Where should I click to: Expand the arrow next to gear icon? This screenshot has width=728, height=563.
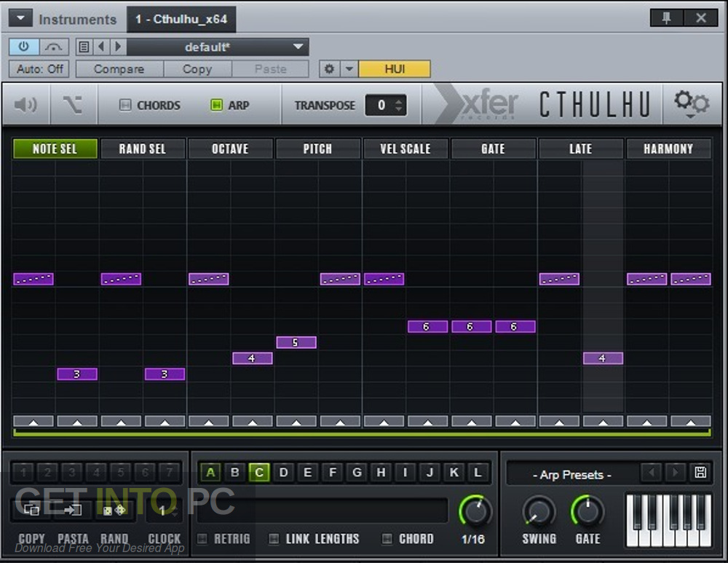tap(349, 69)
